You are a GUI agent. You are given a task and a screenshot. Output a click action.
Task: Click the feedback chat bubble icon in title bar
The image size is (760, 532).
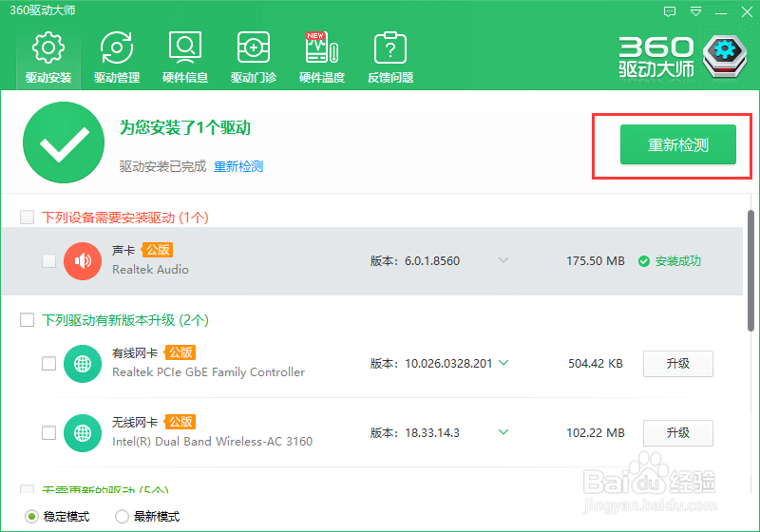click(670, 11)
